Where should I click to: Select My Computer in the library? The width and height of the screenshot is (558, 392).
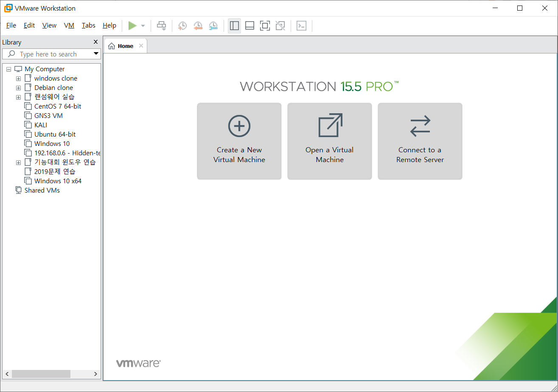(x=45, y=69)
